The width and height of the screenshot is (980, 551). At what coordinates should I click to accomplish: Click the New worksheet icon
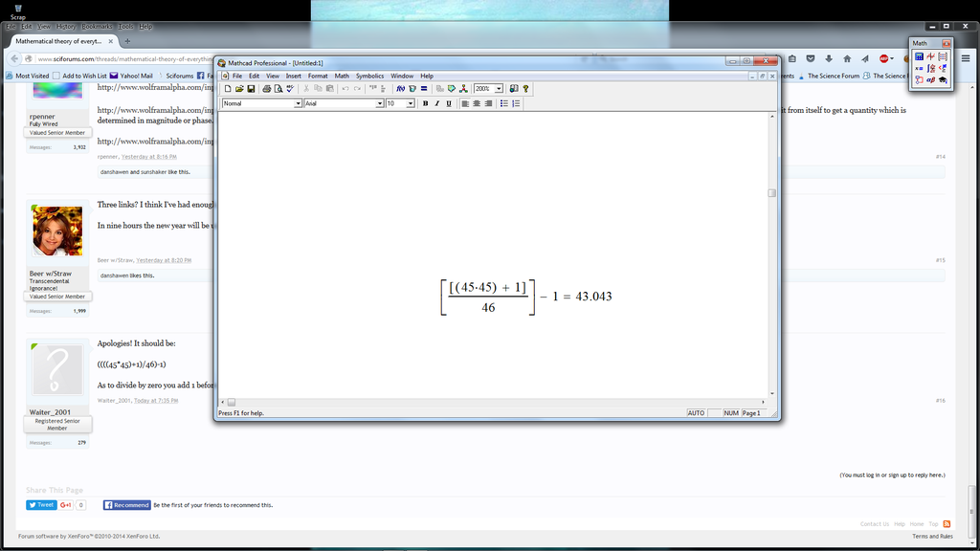[x=228, y=89]
